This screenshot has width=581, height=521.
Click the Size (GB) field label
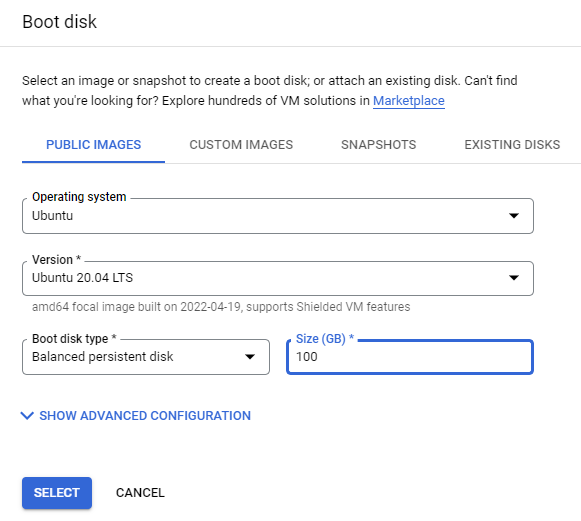pos(325,338)
